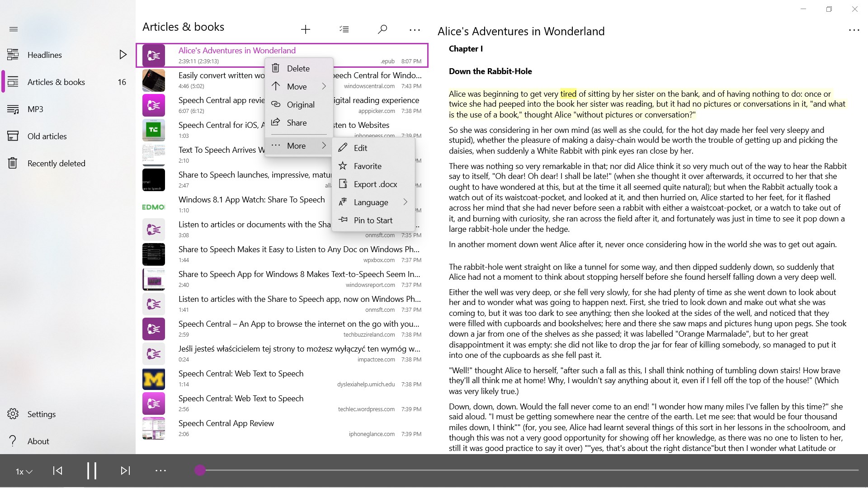Export the article as .docx
The height and width of the screenshot is (488, 868).
pyautogui.click(x=375, y=184)
